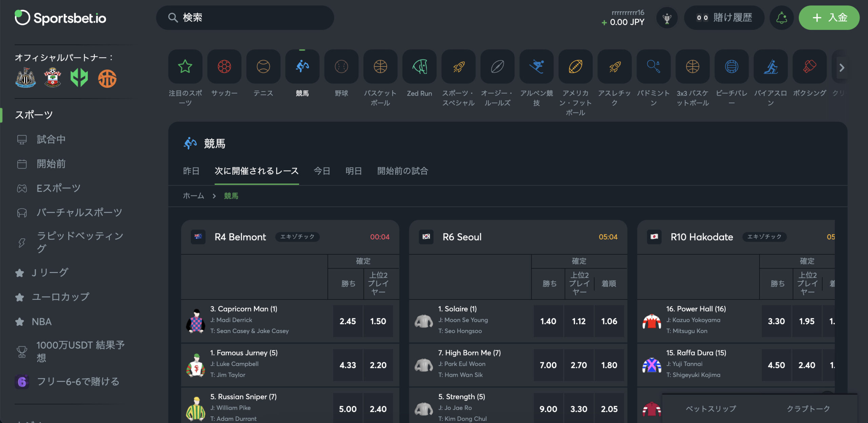The width and height of the screenshot is (868, 423).
Task: Open the NBA favorite link
Action: pos(41,322)
